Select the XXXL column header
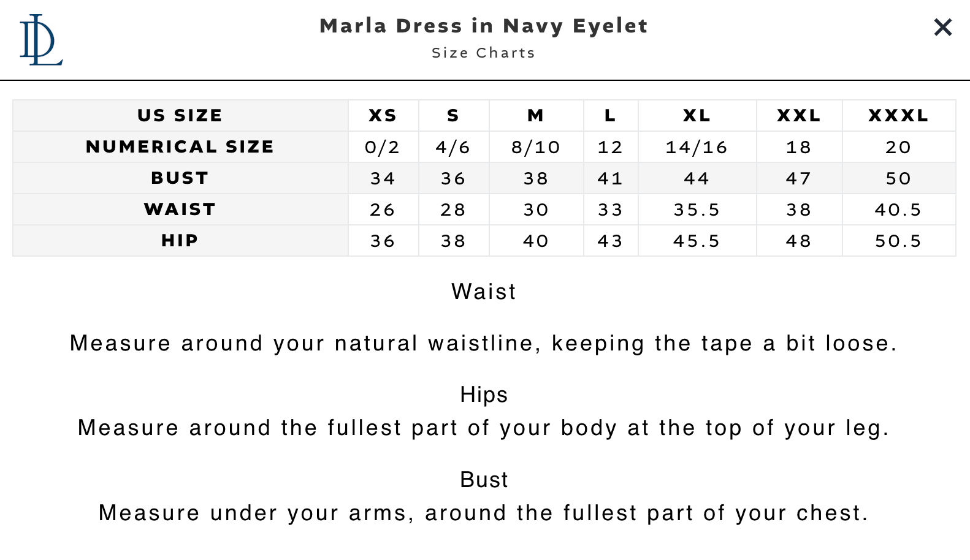 click(x=898, y=115)
